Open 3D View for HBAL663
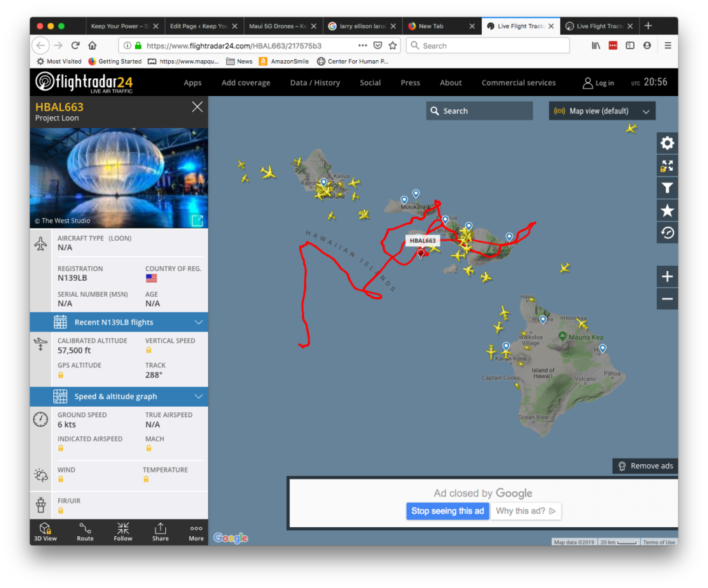This screenshot has width=708, height=588. [x=46, y=531]
